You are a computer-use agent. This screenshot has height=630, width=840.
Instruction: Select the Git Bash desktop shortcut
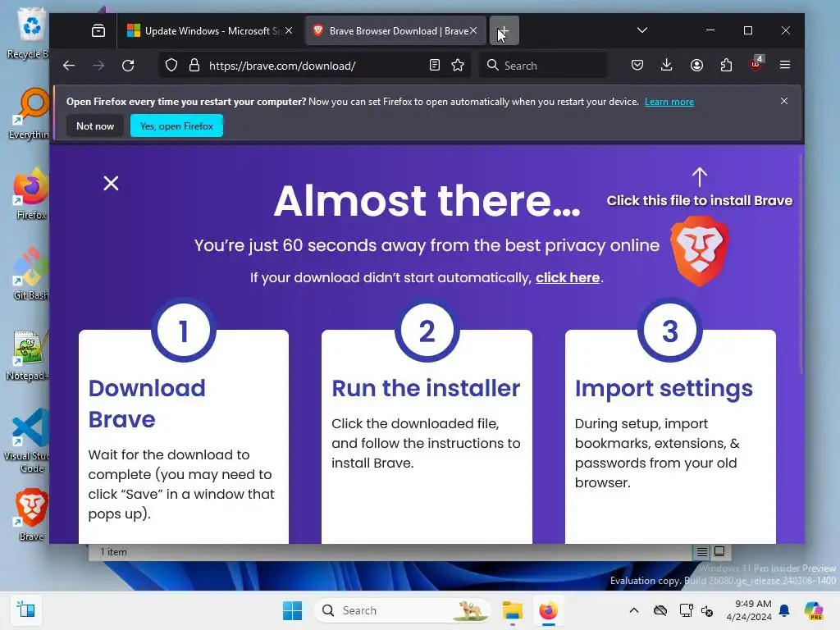[30, 274]
